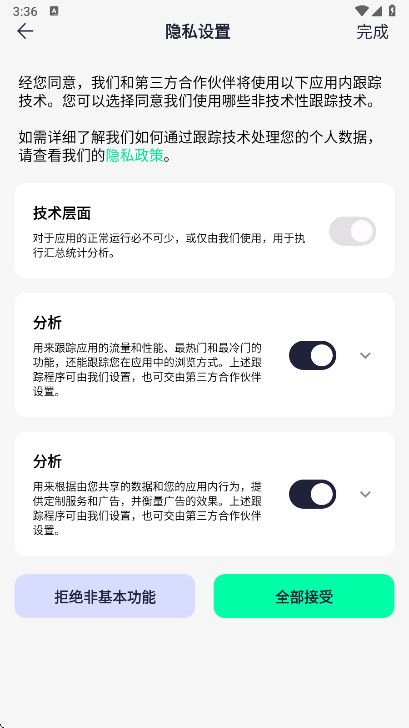Open the 隐私政策 privacy policy link
This screenshot has height=728, width=409.
pos(135,156)
